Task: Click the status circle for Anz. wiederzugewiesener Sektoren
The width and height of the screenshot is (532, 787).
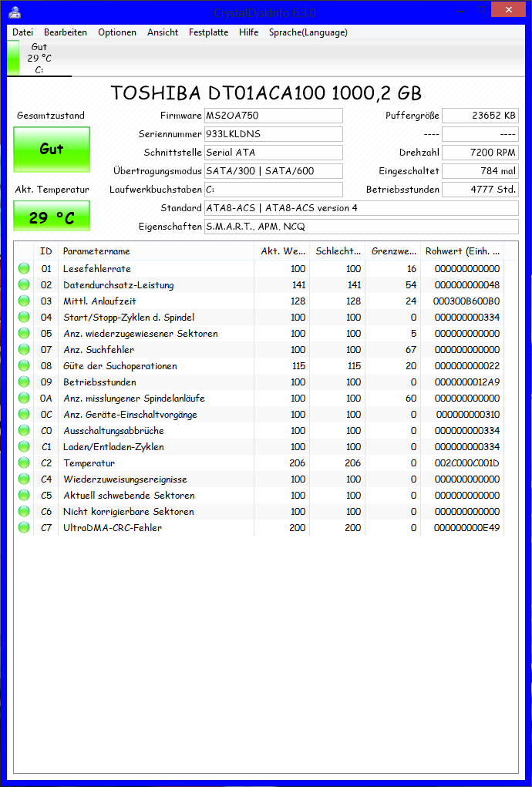Action: click(24, 333)
